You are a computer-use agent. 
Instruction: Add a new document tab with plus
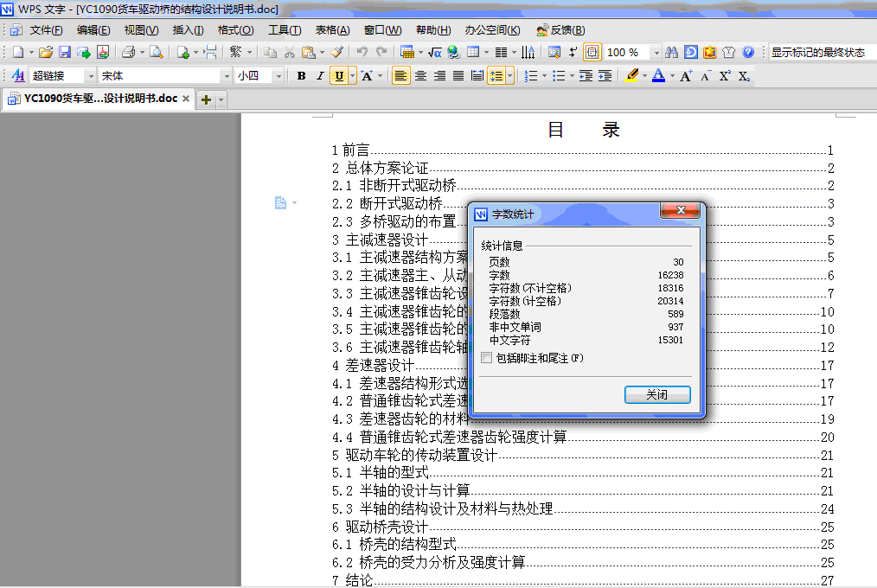pos(207,100)
